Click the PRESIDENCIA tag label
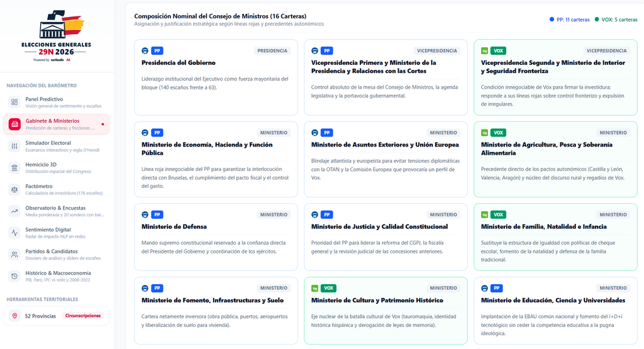The height and width of the screenshot is (349, 644). (x=272, y=51)
